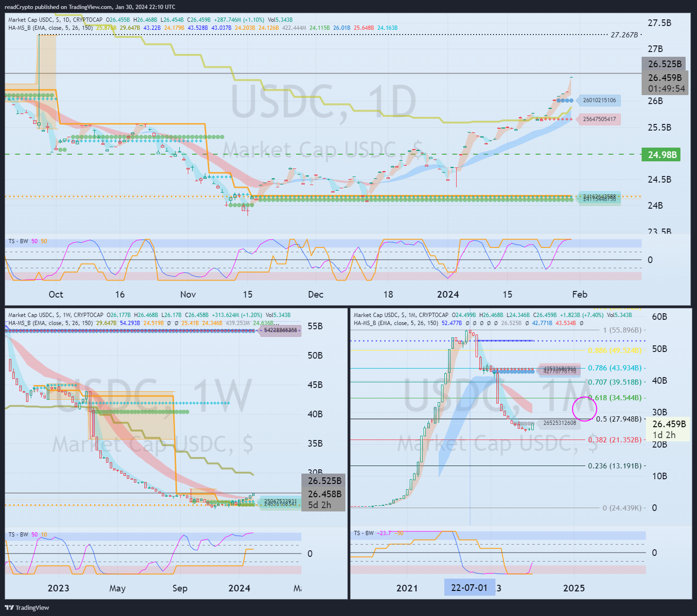Click 'May' on the 1W time axis

click(117, 588)
